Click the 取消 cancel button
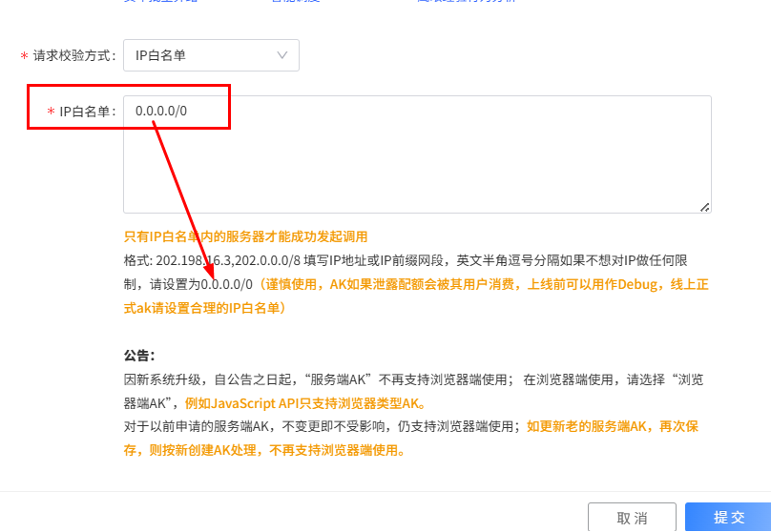The width and height of the screenshot is (771, 532). pyautogui.click(x=632, y=518)
